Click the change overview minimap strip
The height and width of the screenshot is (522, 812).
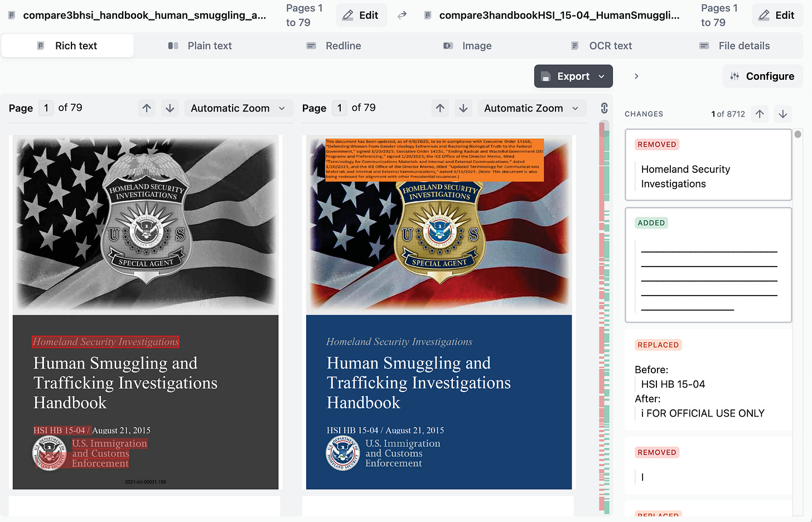[604, 318]
